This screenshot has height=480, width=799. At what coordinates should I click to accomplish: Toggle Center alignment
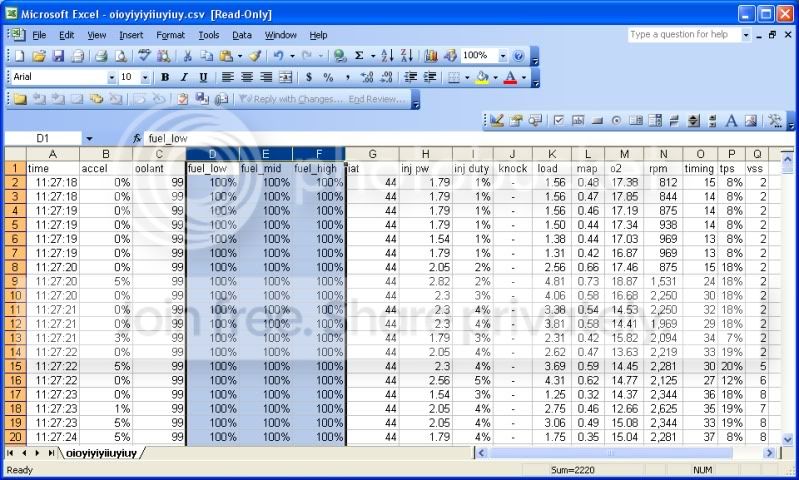click(247, 77)
